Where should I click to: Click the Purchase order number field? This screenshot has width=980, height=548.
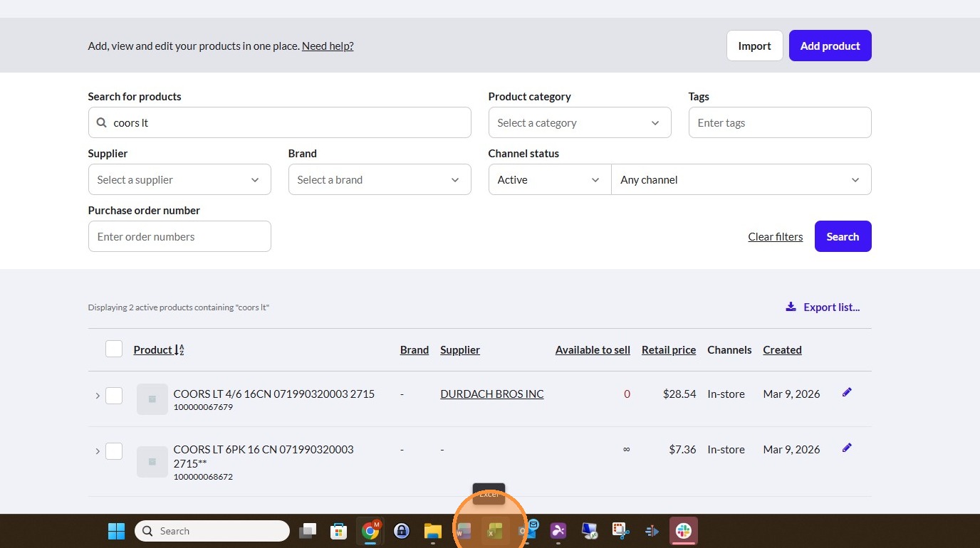click(179, 236)
